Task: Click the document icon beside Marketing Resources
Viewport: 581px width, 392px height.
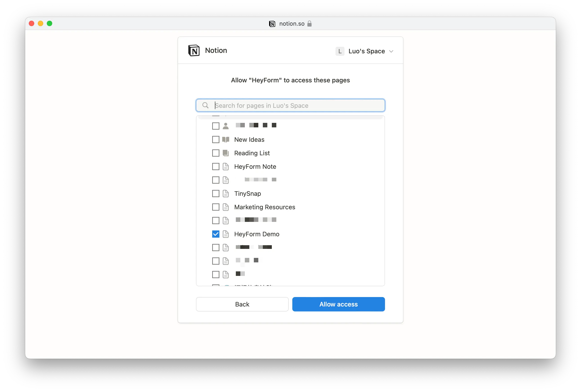Action: (x=225, y=207)
